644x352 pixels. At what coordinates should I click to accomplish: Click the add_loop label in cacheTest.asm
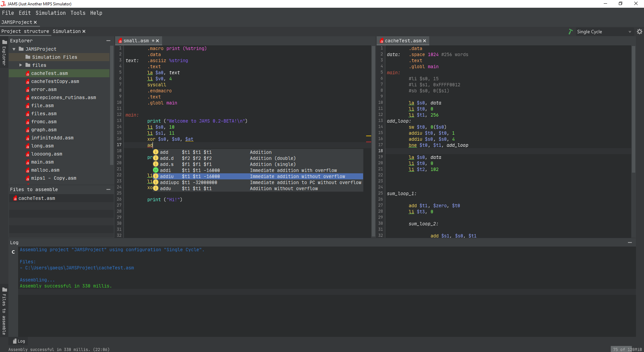click(x=399, y=121)
